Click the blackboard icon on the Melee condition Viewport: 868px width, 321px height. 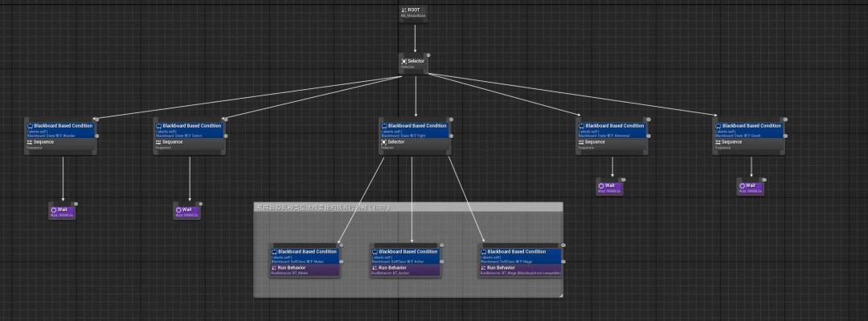274,252
